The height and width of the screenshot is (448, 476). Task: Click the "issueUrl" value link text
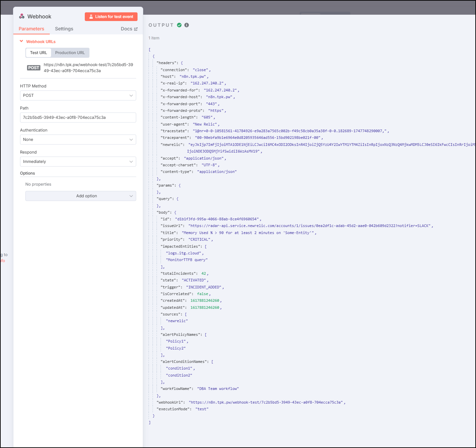[x=309, y=226]
